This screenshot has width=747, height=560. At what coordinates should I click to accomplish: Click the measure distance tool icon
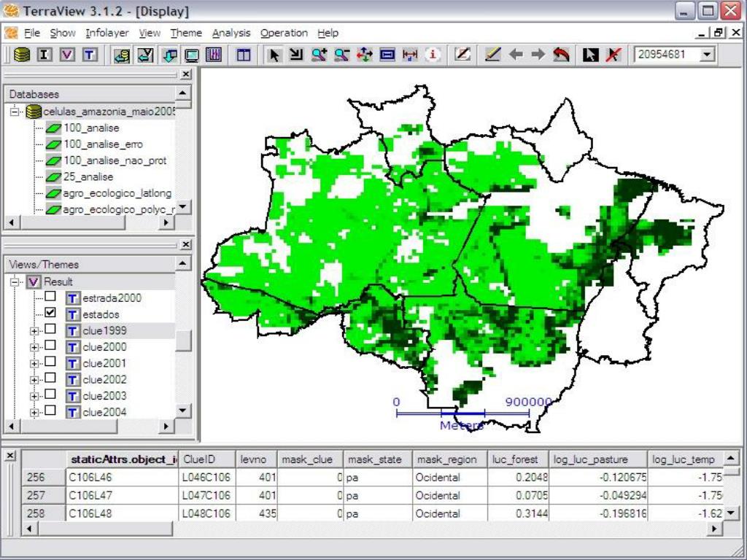(x=410, y=55)
